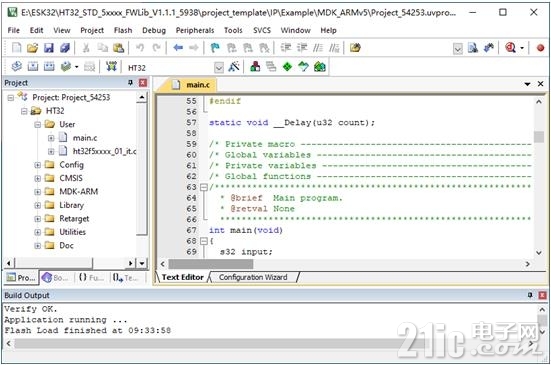Expand the MDK-ARM folder
This screenshot has width=551, height=365.
[x=38, y=192]
